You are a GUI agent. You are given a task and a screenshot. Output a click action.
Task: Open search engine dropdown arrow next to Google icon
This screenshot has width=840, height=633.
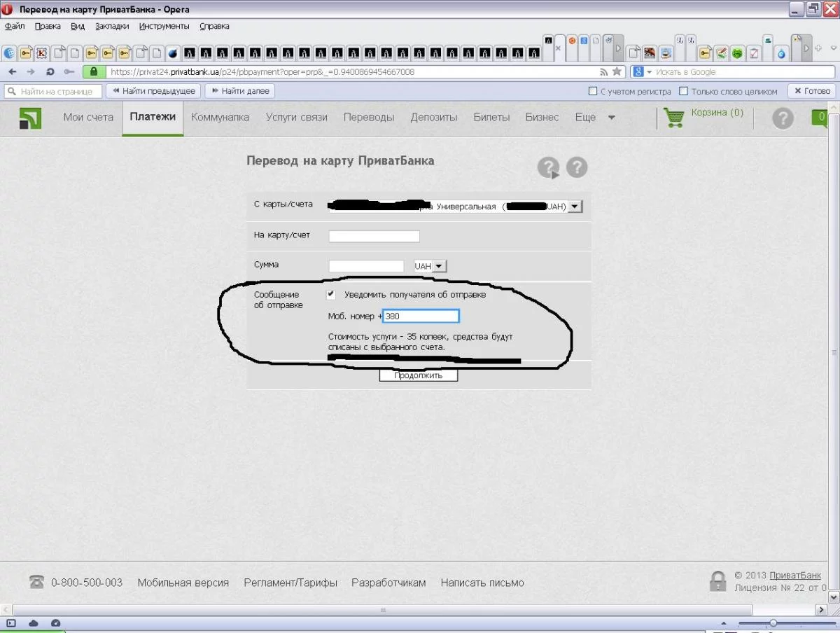click(649, 72)
